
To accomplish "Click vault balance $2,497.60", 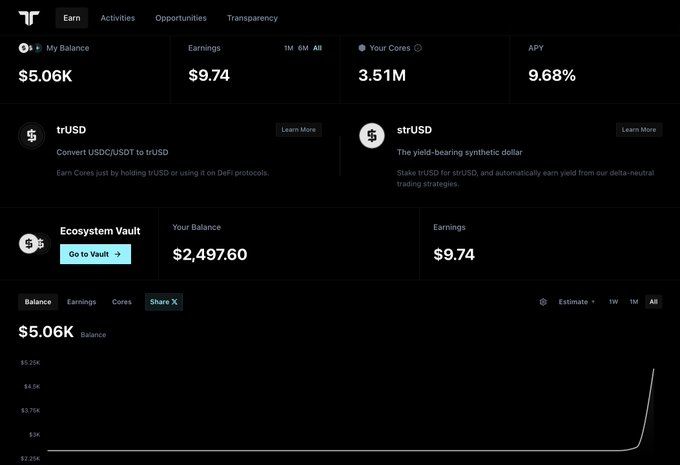I will tap(210, 255).
